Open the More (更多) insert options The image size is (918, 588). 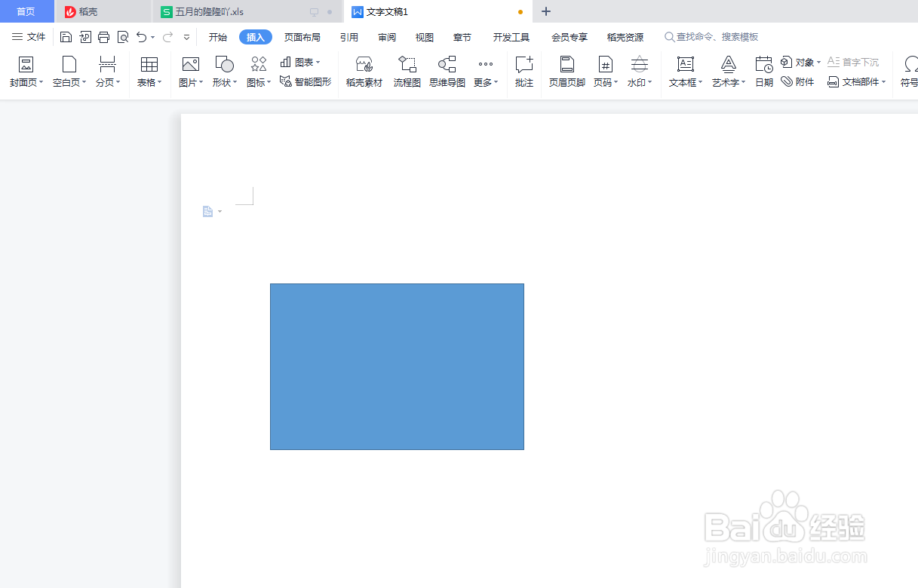(486, 72)
